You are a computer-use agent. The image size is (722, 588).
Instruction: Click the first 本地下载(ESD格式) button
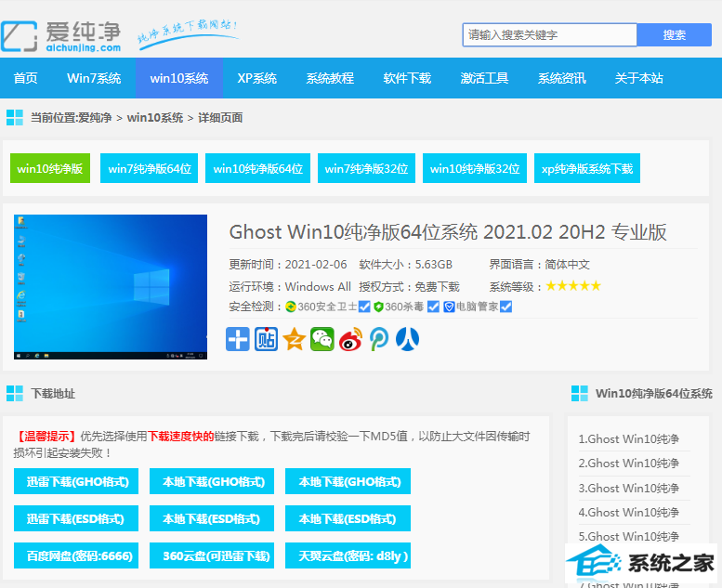pos(212,518)
